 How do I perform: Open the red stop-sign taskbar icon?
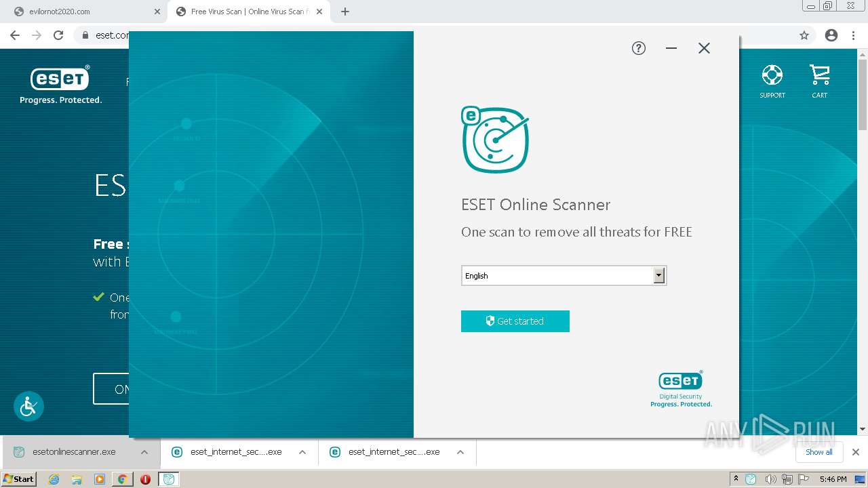tap(145, 479)
